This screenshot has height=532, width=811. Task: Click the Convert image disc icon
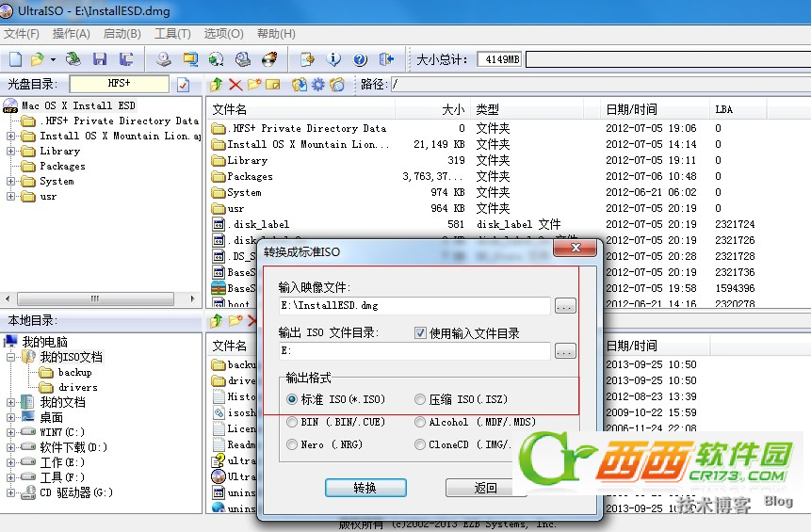[x=217, y=59]
